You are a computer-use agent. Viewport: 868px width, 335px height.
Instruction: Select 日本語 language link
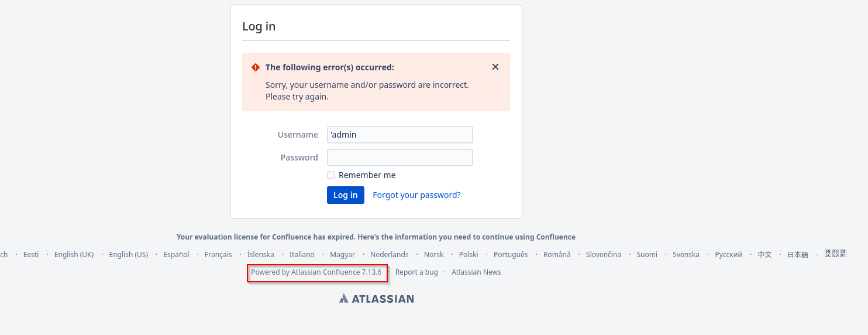click(x=797, y=255)
